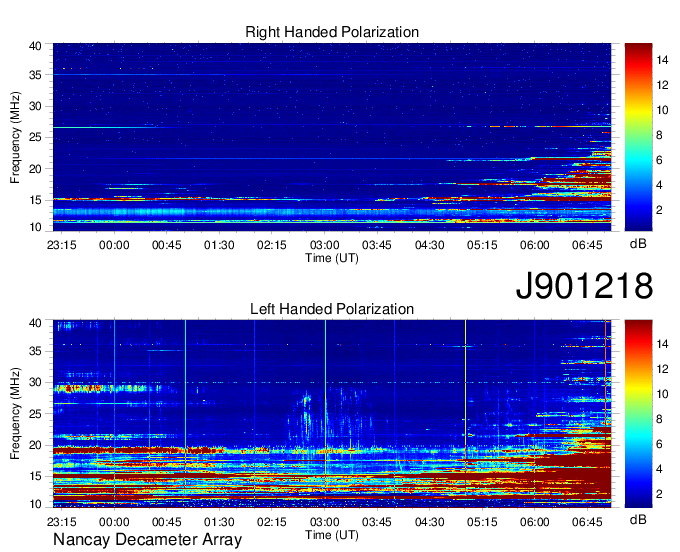Click the "02:15" time tick of the Left Handed plot
The image size is (680, 552).
click(271, 522)
